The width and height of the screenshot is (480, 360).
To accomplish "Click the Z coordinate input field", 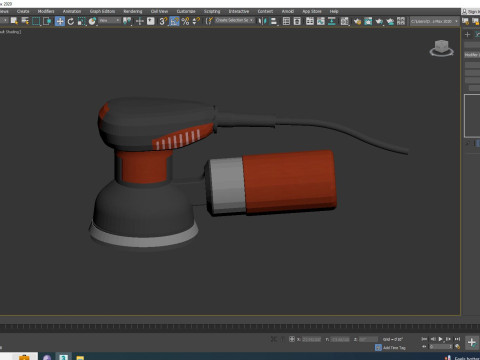I will [368, 339].
